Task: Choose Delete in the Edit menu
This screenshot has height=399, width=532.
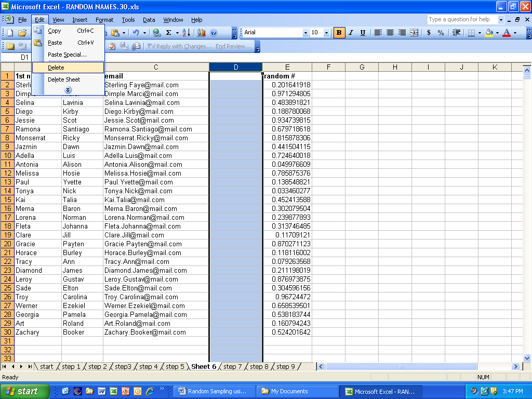Action: click(x=68, y=68)
